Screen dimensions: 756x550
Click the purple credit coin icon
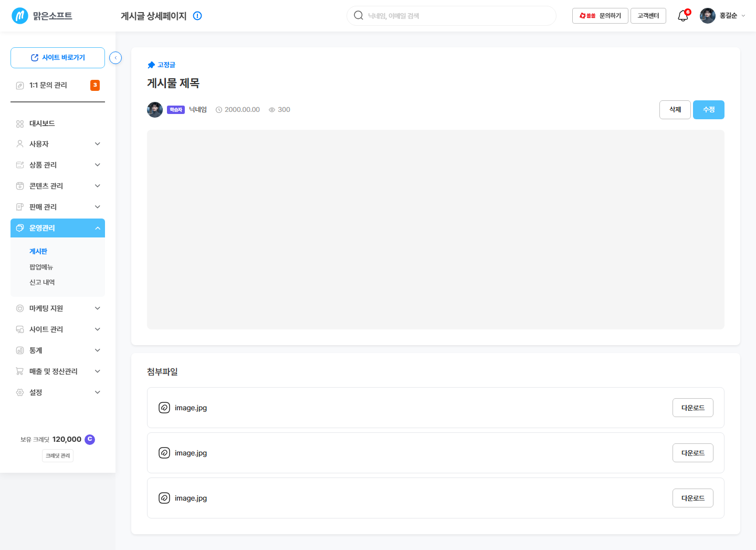[x=90, y=439]
